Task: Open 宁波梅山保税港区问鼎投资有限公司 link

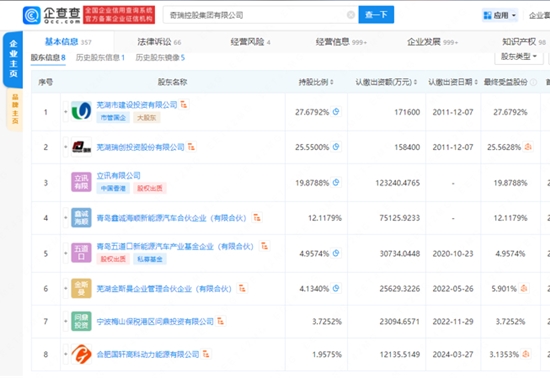Action: tap(155, 321)
